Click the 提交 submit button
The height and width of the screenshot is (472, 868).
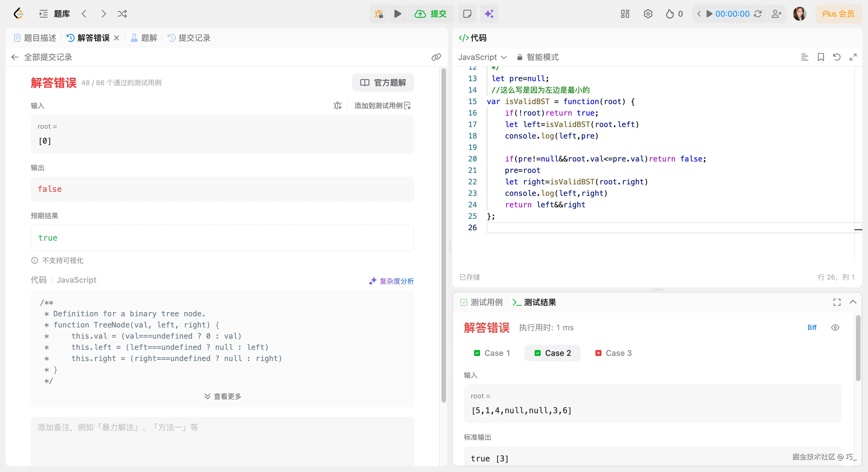tap(431, 14)
